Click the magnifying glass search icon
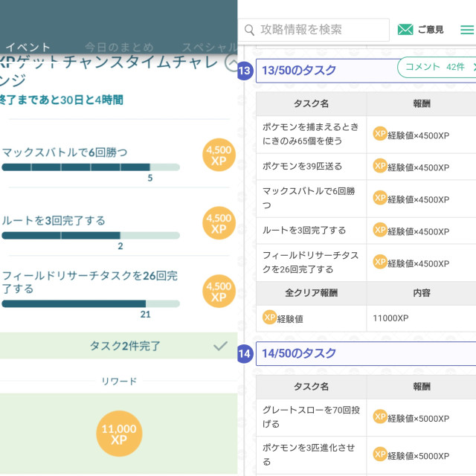Viewport: 476px width, 476px height. pos(250,30)
